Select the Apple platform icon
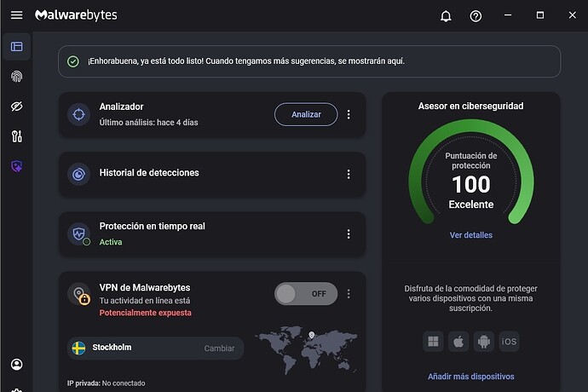The image size is (588, 392). [x=458, y=342]
